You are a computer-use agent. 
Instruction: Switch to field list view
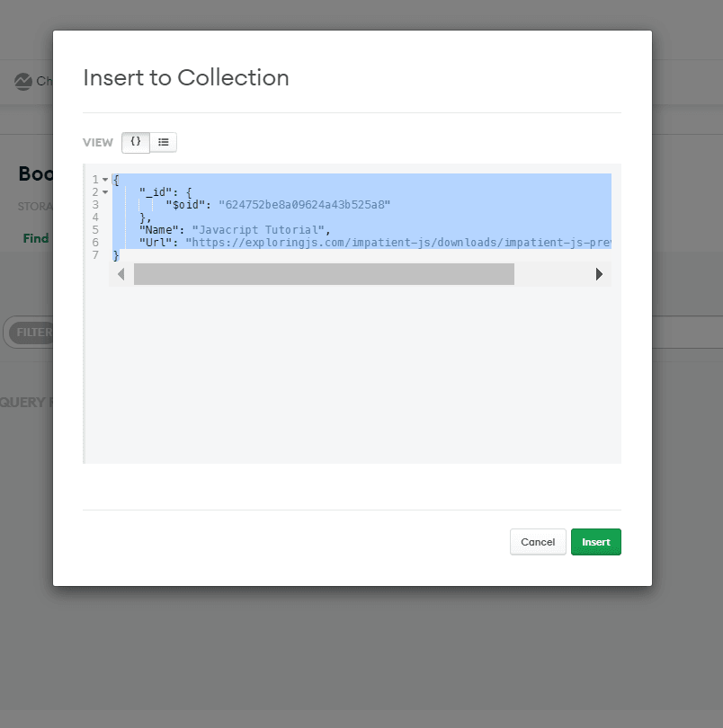(164, 142)
